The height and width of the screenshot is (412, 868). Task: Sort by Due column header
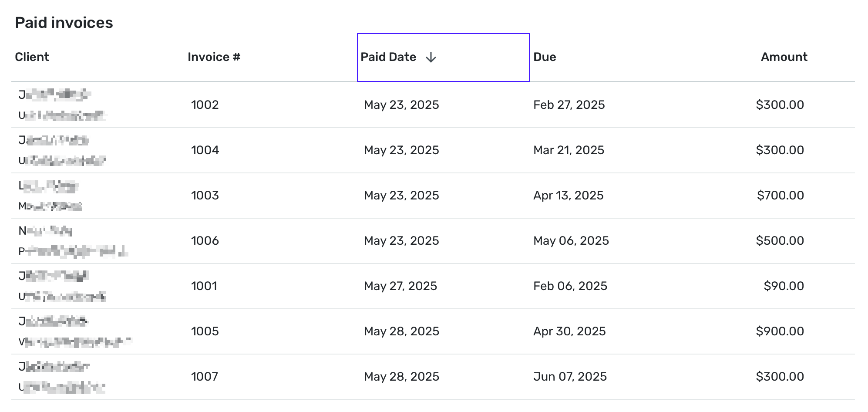[x=545, y=57]
